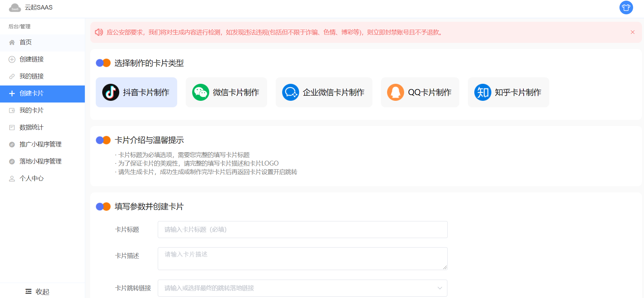Click the link icon beside 我的链接
The image size is (644, 298).
[12, 76]
